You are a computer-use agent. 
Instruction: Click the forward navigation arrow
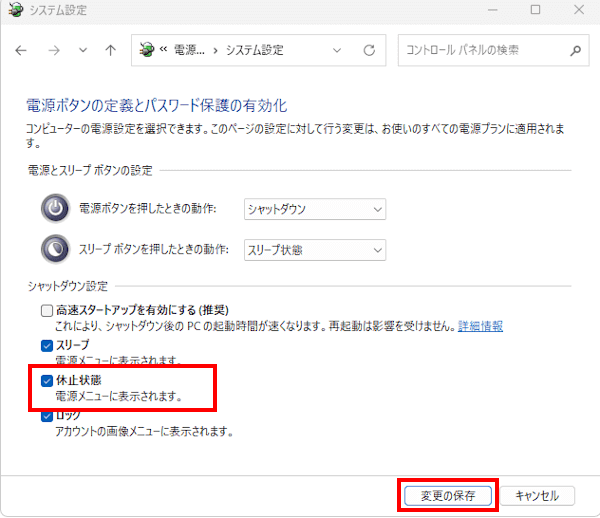coord(53,50)
